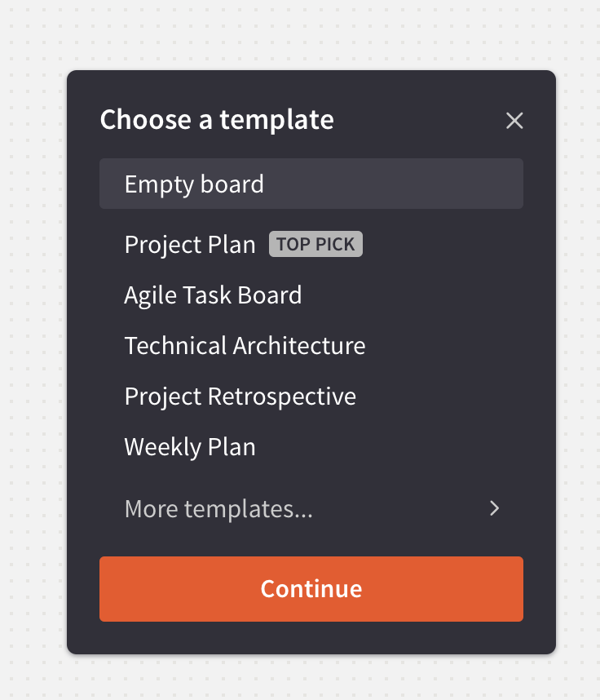Select Technical Architecture from the list
Viewport: 600px width, 700px height.
245,345
